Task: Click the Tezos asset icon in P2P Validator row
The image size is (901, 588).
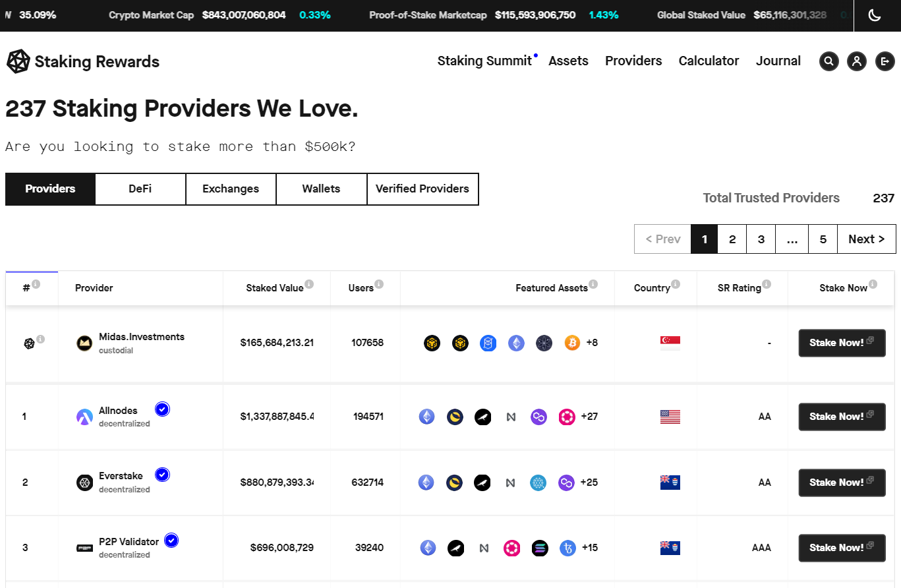Action: (567, 548)
